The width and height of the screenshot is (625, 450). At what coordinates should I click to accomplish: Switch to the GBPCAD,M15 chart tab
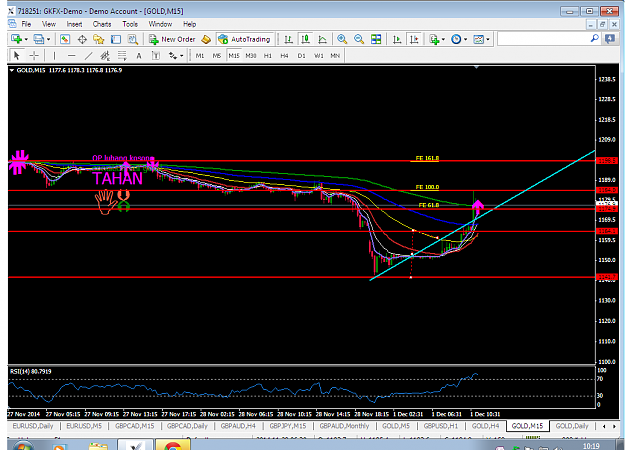(134, 426)
